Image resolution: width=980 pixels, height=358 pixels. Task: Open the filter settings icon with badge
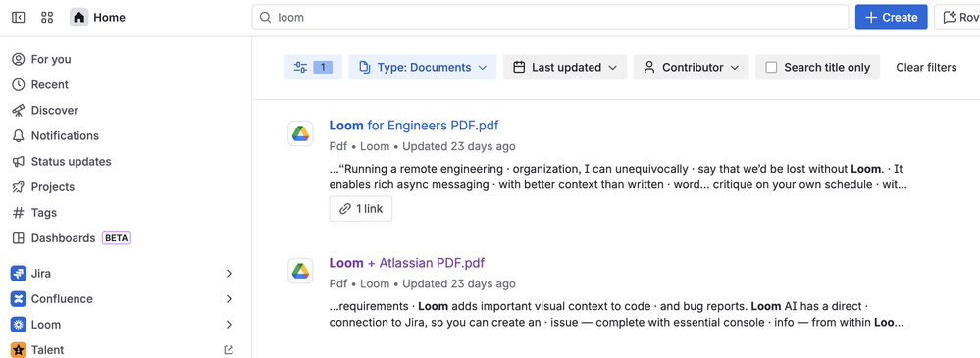[313, 67]
